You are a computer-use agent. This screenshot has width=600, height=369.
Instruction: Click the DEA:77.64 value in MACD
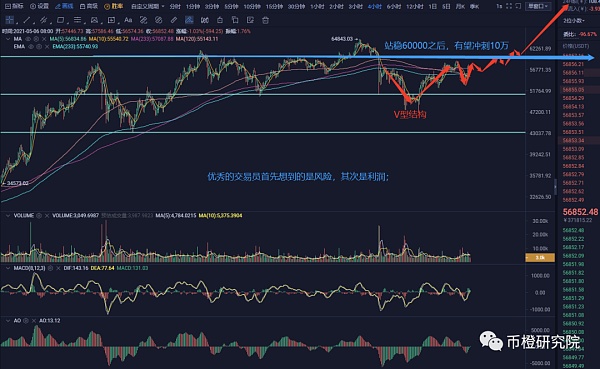tap(103, 268)
